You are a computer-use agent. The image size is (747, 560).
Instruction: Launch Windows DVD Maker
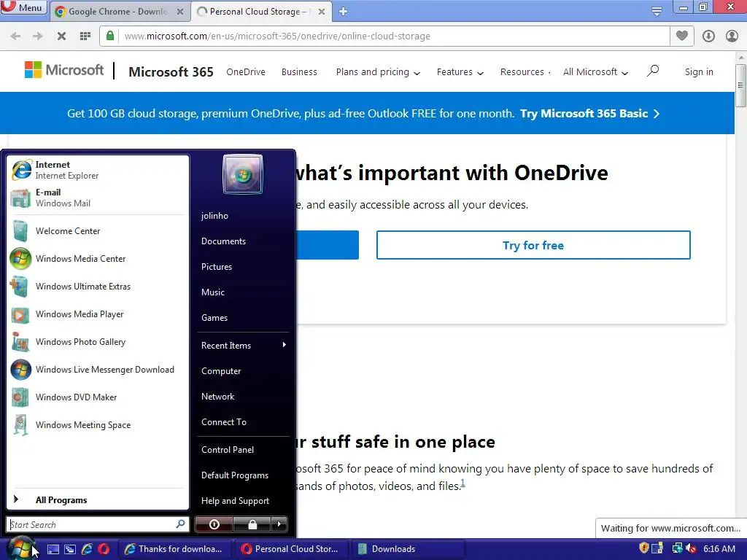(97, 397)
